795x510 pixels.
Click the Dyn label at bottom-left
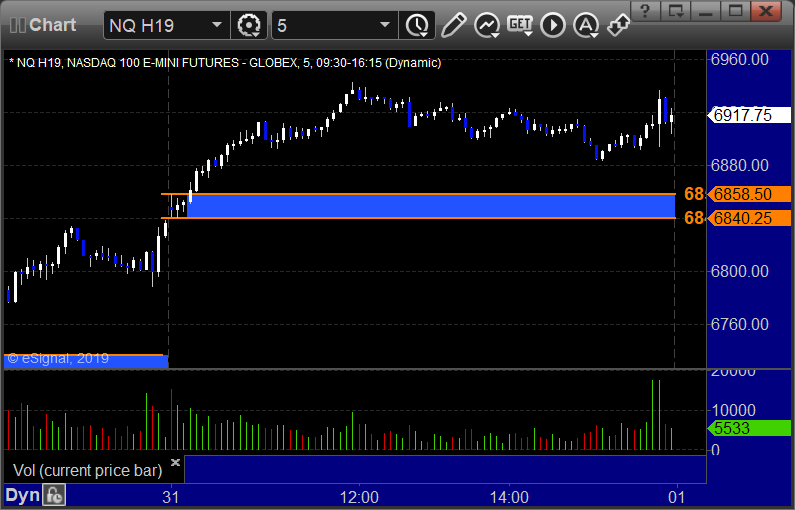coord(22,495)
